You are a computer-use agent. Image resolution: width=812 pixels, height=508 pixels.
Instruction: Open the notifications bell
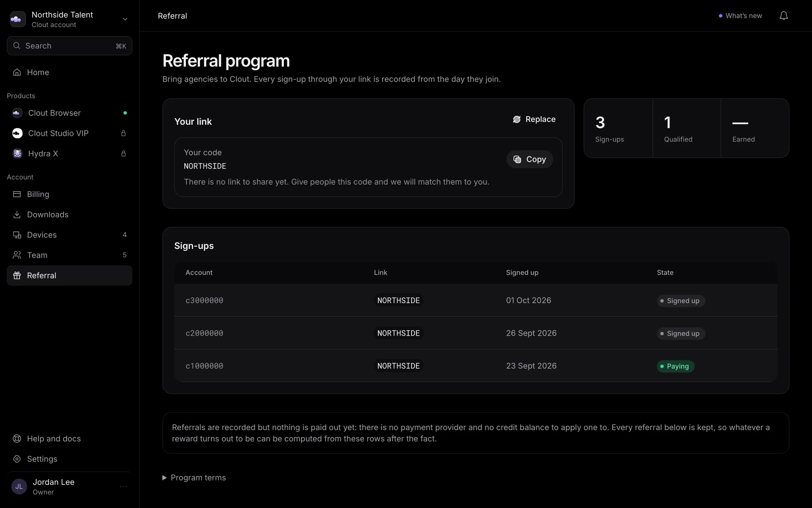[784, 16]
